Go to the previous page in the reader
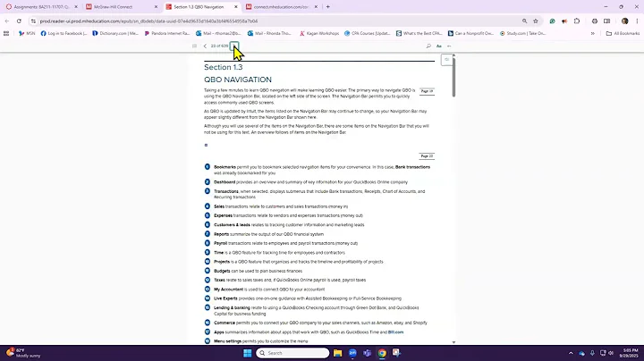 pyautogui.click(x=205, y=46)
